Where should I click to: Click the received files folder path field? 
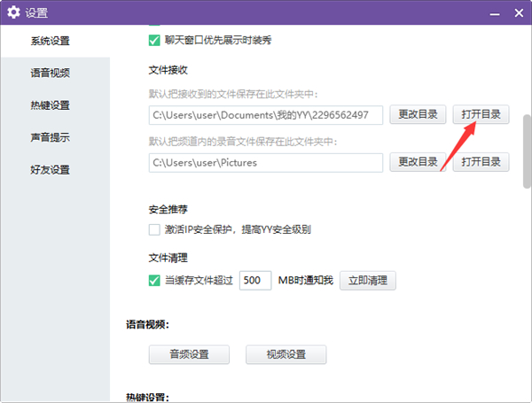pyautogui.click(x=266, y=115)
